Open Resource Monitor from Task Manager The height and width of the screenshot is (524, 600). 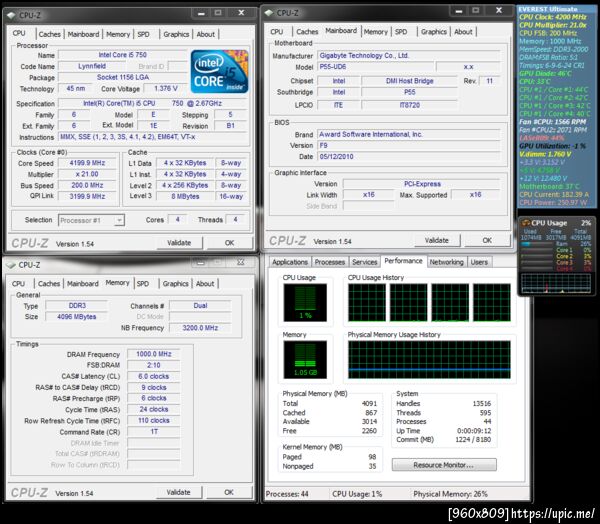[x=444, y=465]
